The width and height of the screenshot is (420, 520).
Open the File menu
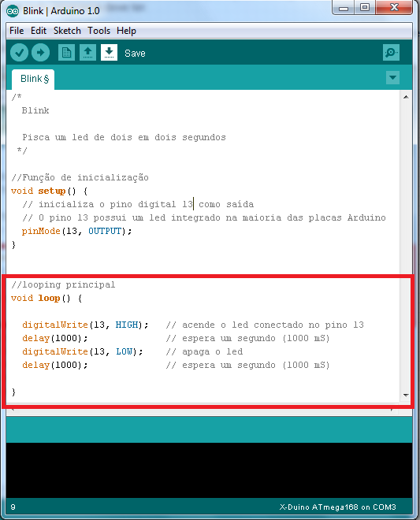pos(17,31)
